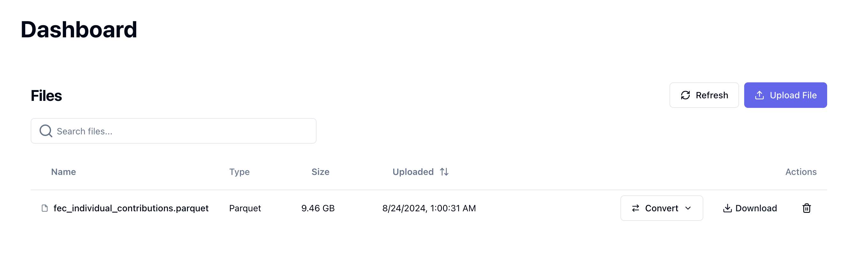868x263 pixels.
Task: Open the Convert format menu
Action: (661, 208)
